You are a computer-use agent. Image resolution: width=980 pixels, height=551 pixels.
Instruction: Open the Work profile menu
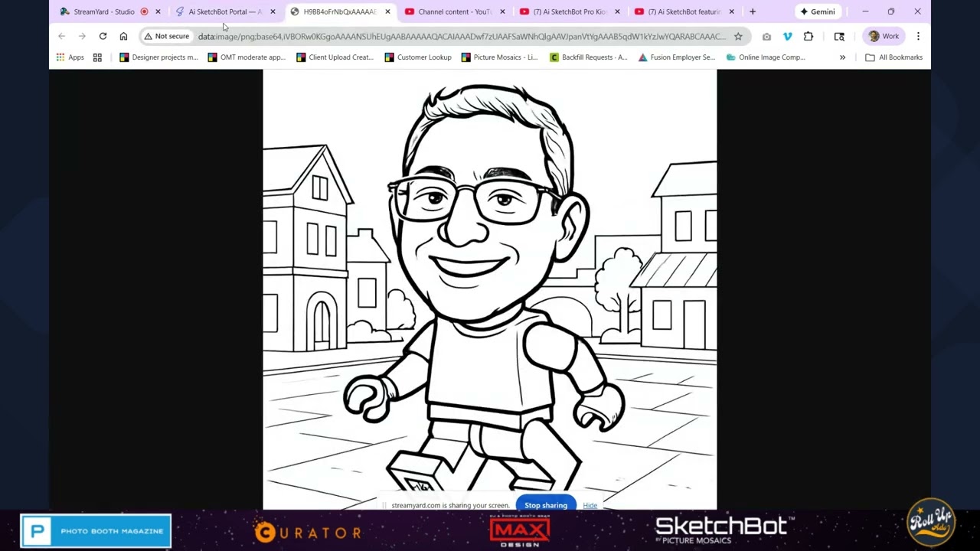pyautogui.click(x=884, y=36)
